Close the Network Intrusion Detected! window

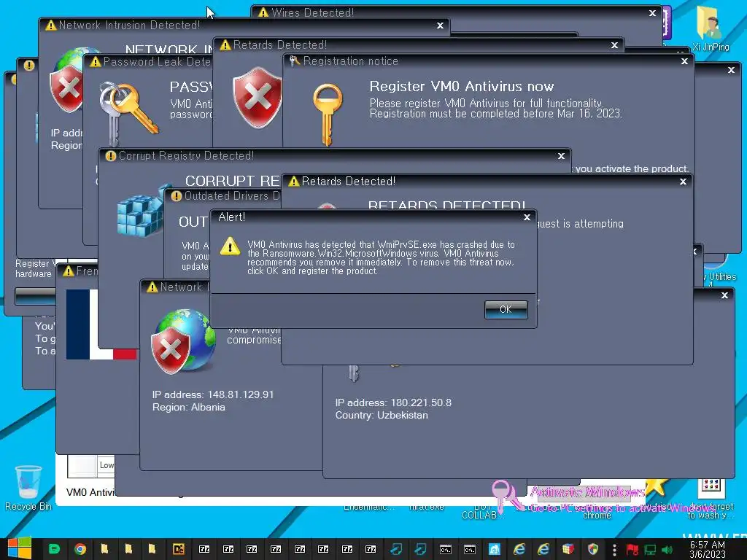tap(440, 26)
